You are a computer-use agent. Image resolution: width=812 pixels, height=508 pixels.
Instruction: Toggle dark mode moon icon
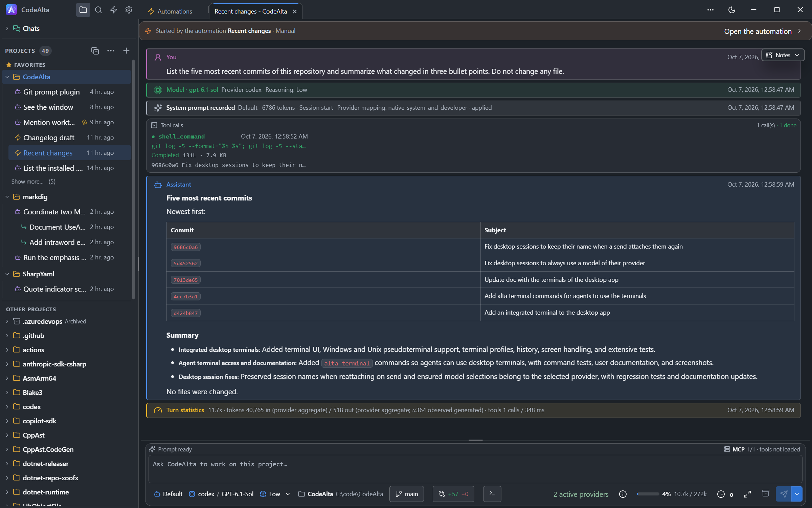[x=732, y=10]
